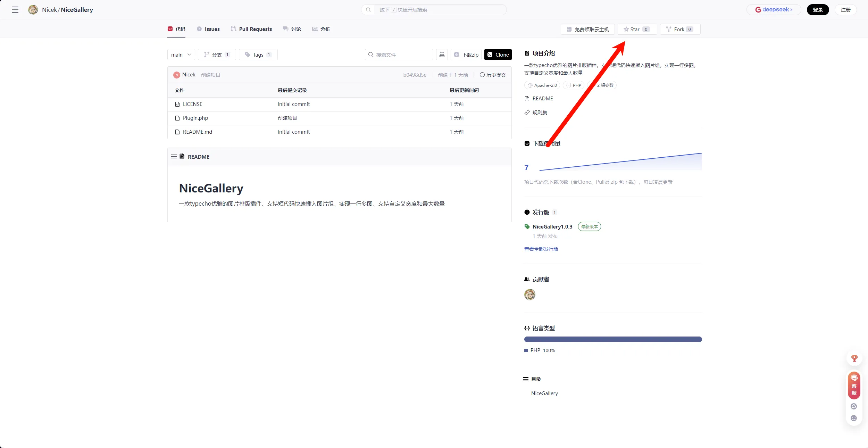The image size is (868, 448).
Task: Click the smiley feedback floating icon
Action: point(854,418)
